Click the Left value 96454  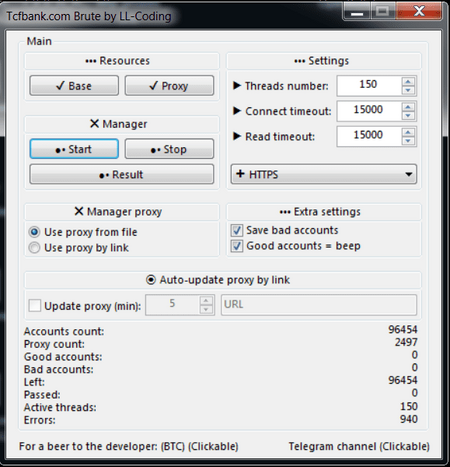pyautogui.click(x=403, y=380)
